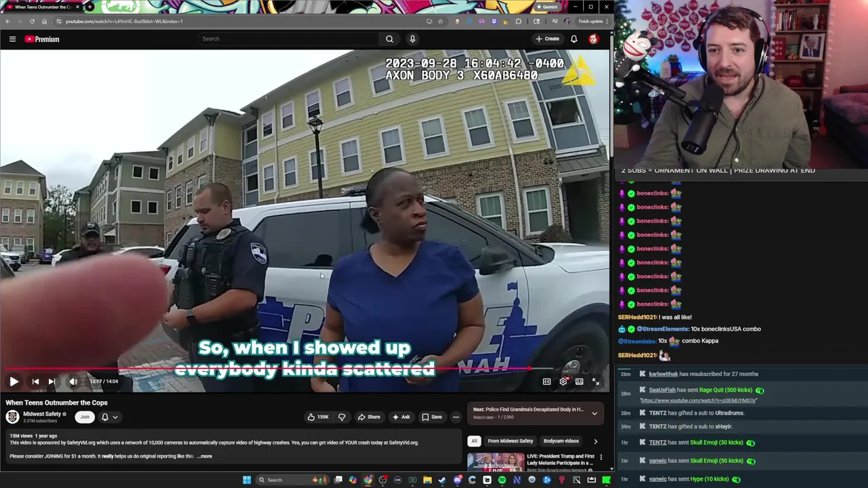The height and width of the screenshot is (488, 868).
Task: Toggle theater mode on the player
Action: (579, 382)
